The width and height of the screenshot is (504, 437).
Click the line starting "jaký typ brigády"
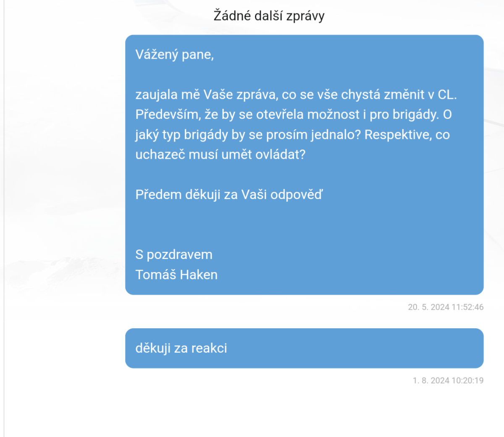coord(293,135)
